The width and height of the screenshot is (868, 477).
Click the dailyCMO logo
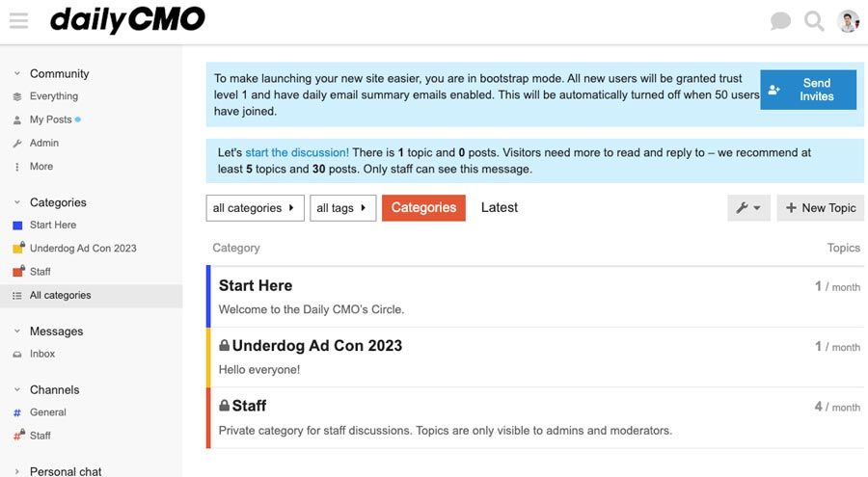[x=127, y=19]
